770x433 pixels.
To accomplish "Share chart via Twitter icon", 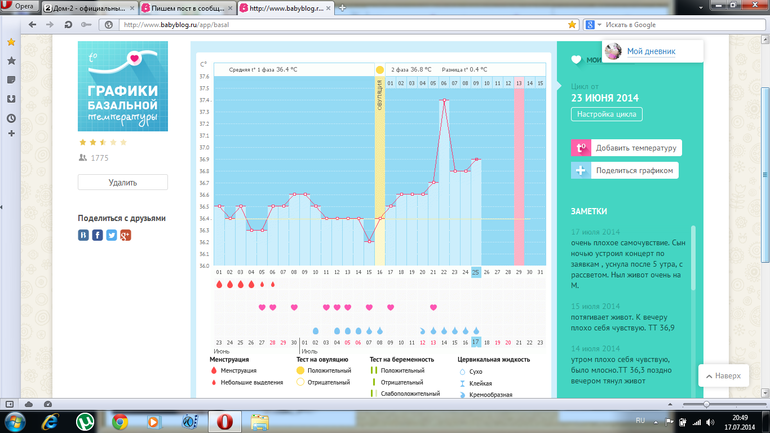I will [112, 235].
